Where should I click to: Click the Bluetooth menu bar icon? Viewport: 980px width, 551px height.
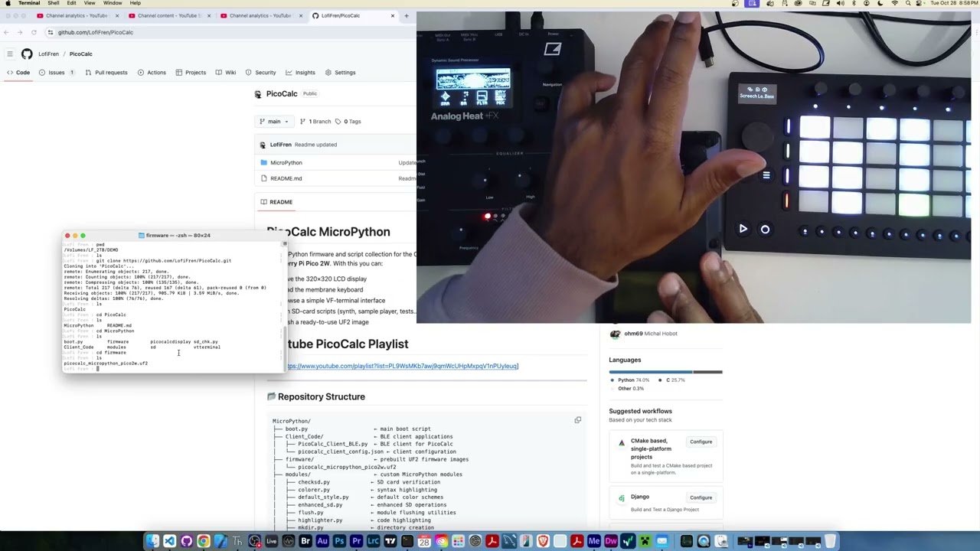click(x=854, y=3)
